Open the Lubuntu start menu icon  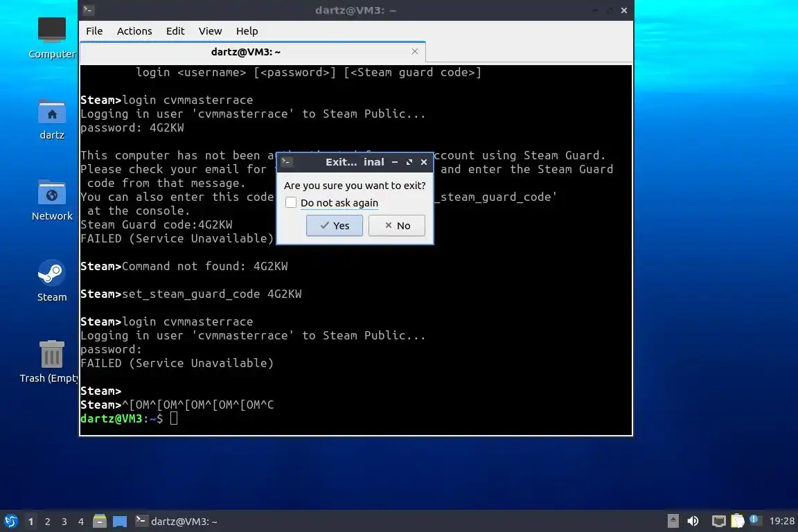coord(10,522)
